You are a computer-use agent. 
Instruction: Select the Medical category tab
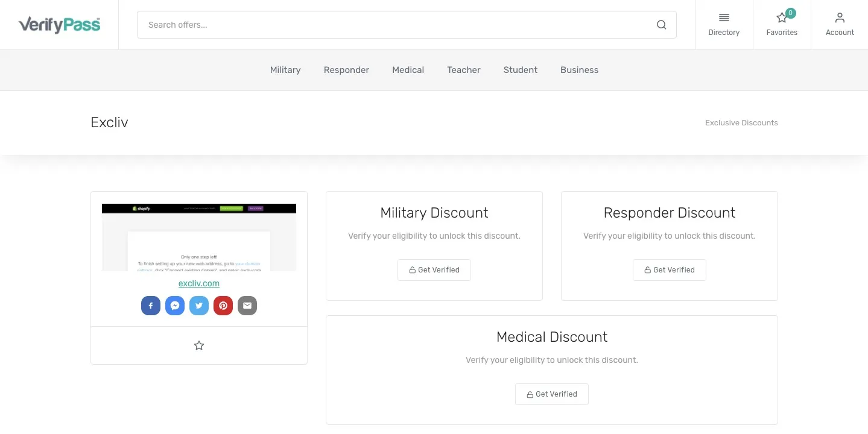click(x=408, y=70)
